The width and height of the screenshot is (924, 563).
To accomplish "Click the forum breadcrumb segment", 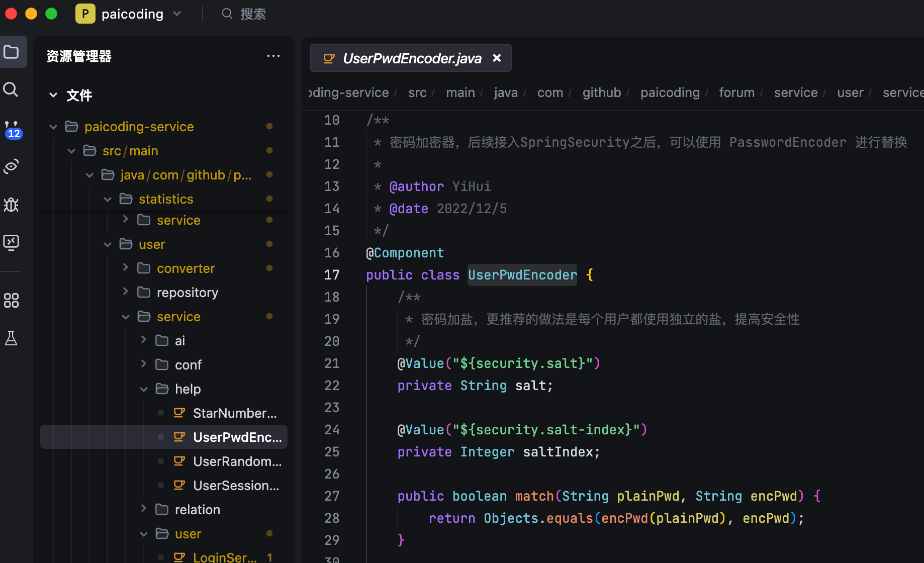I will [736, 92].
